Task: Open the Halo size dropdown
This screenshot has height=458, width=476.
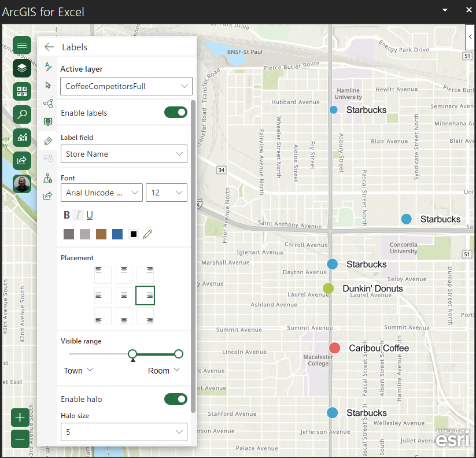Action: coord(124,432)
